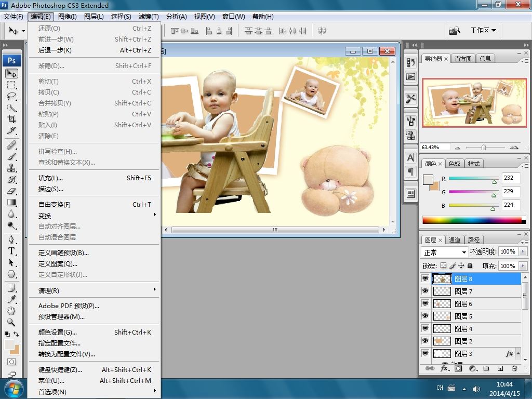Viewport: 532px width, 399px height.
Task: Open the Layers panel options menu
Action: coord(525,242)
